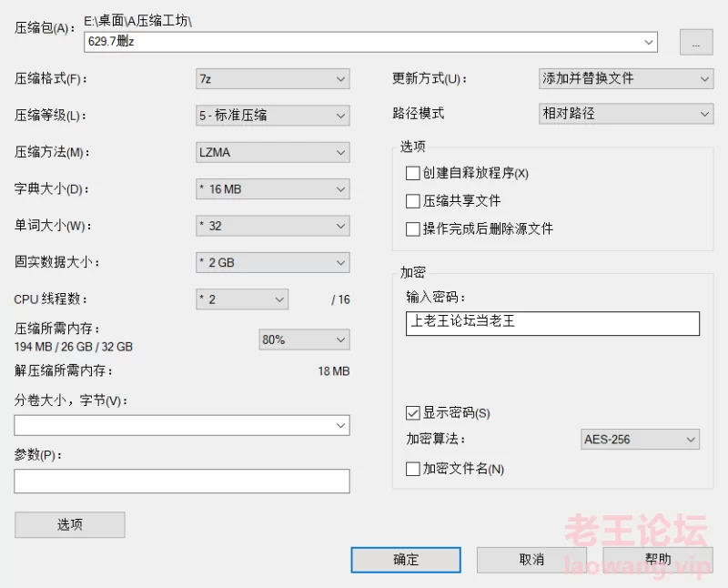Open compression method LZMA dropdown
Viewport: 728px width, 588px height.
(x=272, y=152)
